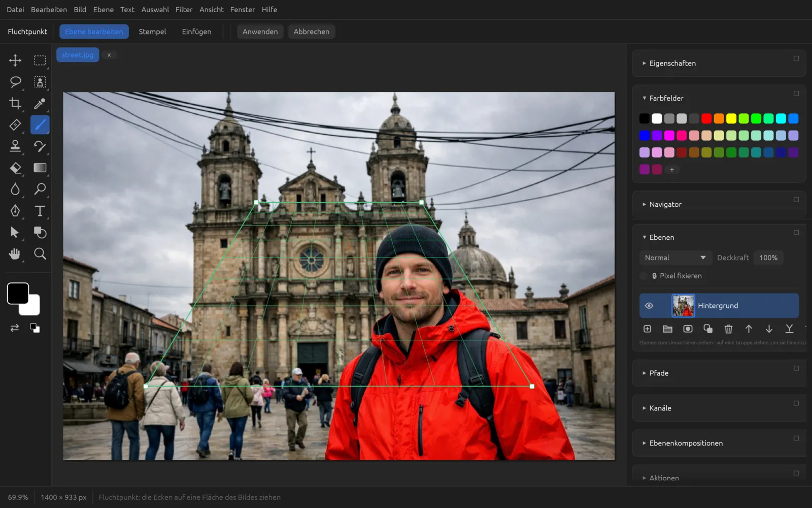Image resolution: width=812 pixels, height=508 pixels.
Task: Select the Text tool
Action: (x=40, y=211)
